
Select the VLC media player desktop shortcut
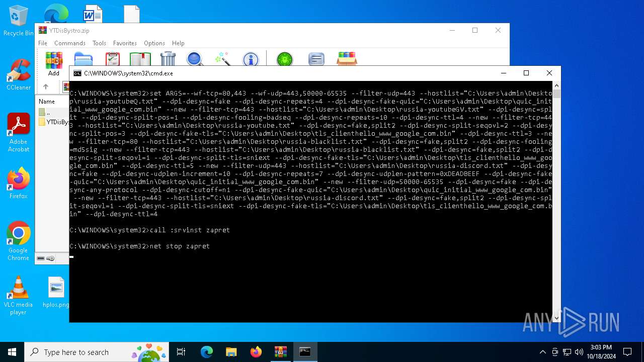point(18,296)
